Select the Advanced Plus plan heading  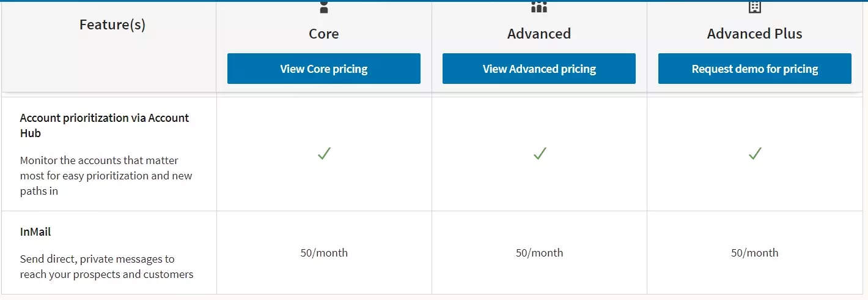click(755, 34)
